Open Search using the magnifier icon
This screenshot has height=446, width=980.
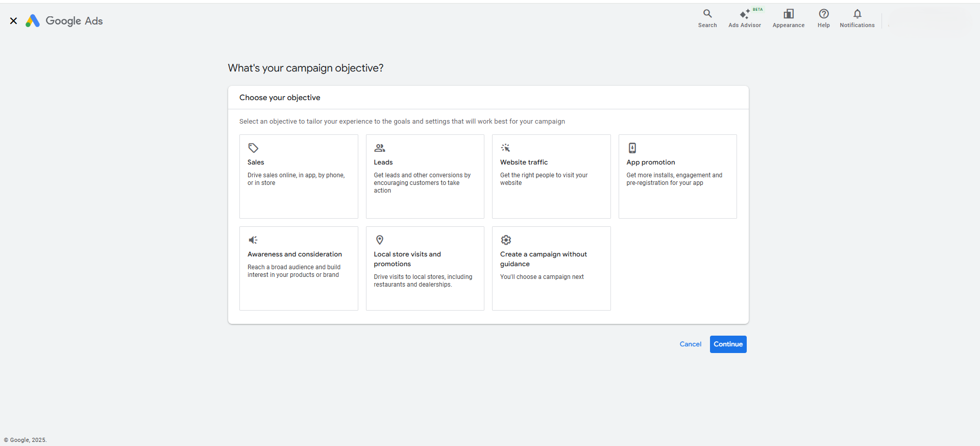click(707, 14)
